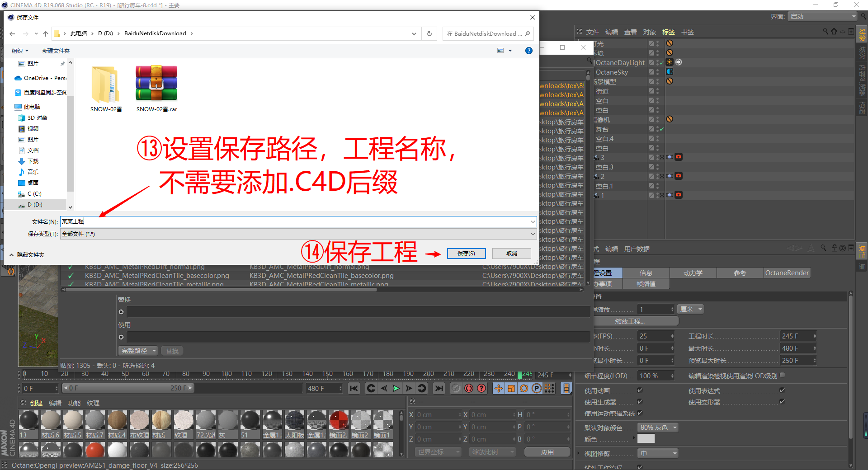Toggle the position keyframe move icon
This screenshot has width=868, height=470.
coord(498,388)
